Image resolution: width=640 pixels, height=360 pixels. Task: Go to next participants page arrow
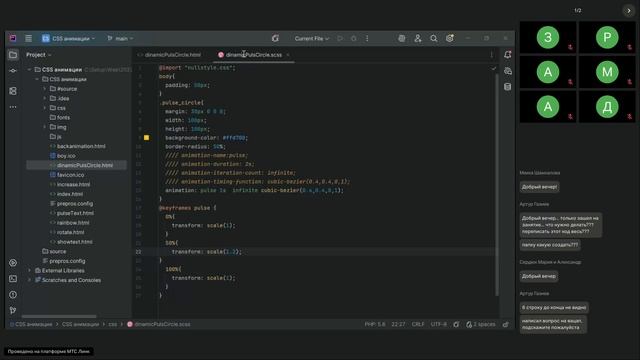tap(629, 11)
